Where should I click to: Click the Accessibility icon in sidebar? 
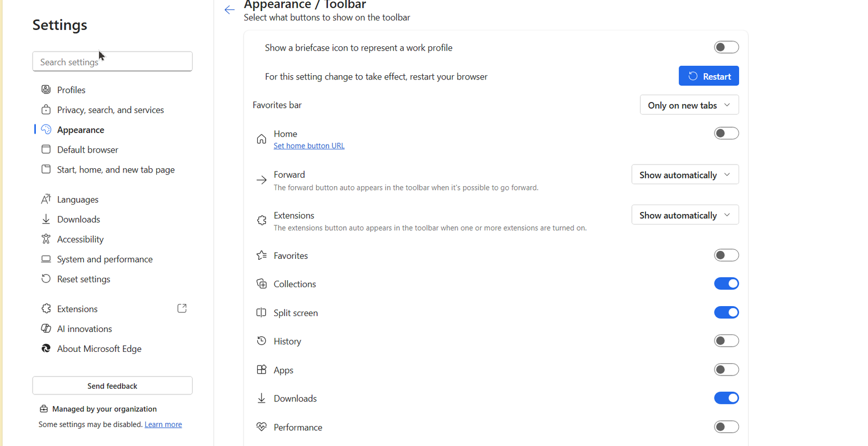(x=46, y=239)
